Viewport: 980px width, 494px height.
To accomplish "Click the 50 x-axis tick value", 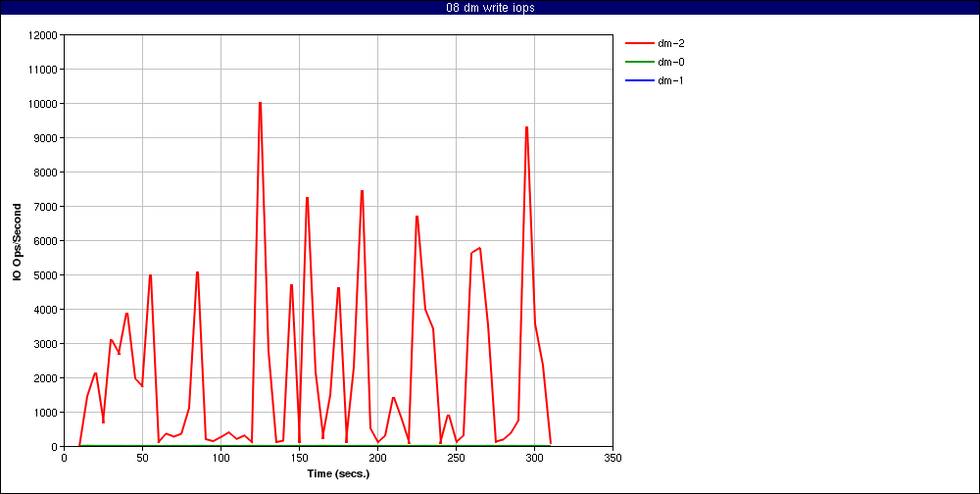I will pos(142,458).
